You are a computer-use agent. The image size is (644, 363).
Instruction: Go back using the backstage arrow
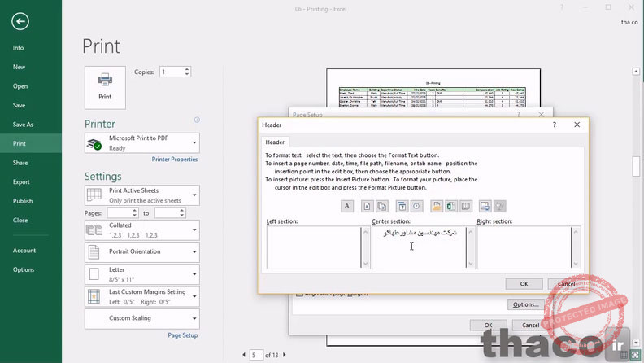click(20, 21)
